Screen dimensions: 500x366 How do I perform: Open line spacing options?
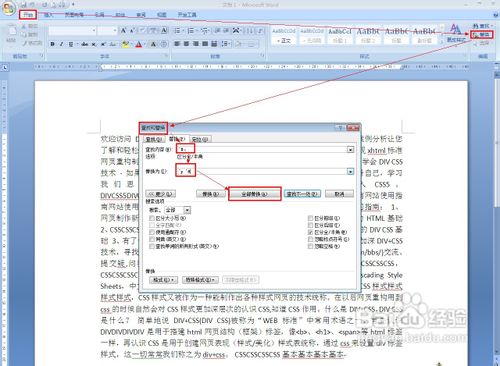click(226, 44)
